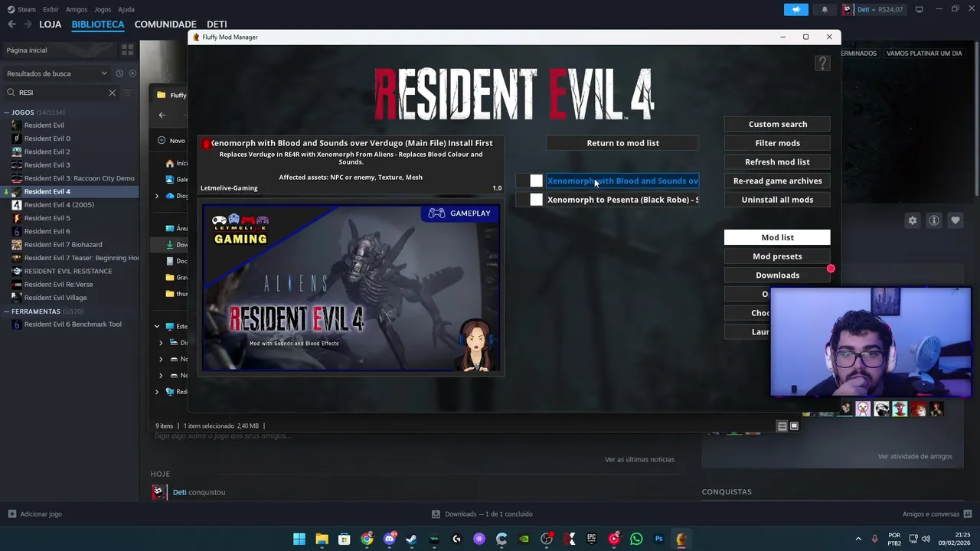Open Jogos menu in Steam

pos(103,9)
